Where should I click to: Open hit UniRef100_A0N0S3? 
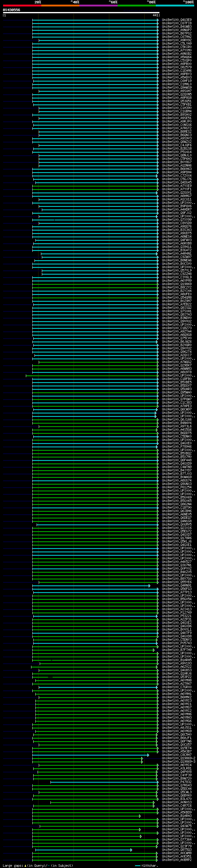[x=177, y=802]
